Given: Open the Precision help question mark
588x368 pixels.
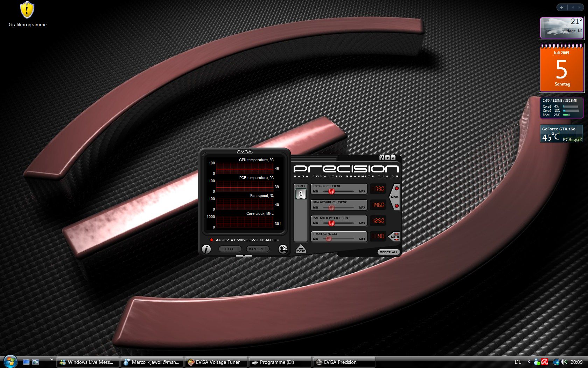Looking at the screenshot, I should point(382,158).
